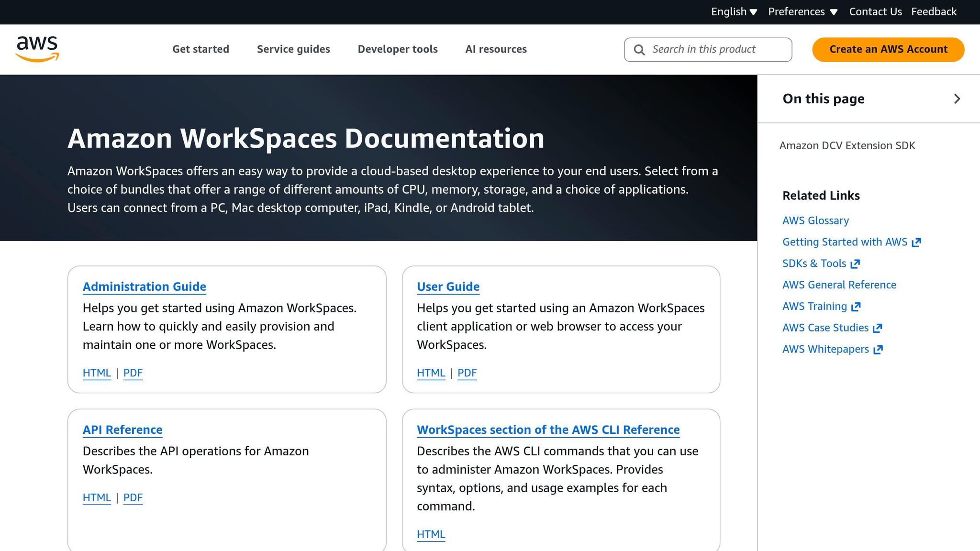980x551 pixels.
Task: Click the AWS logo
Action: click(37, 49)
